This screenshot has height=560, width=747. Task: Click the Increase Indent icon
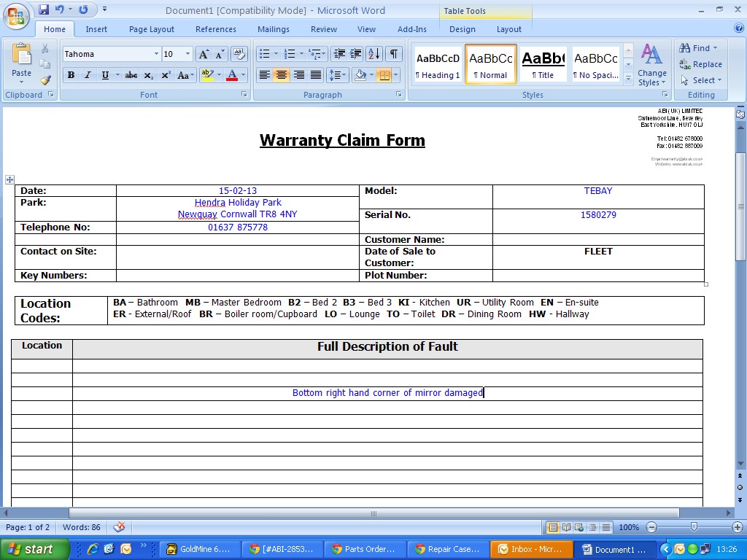pos(356,54)
